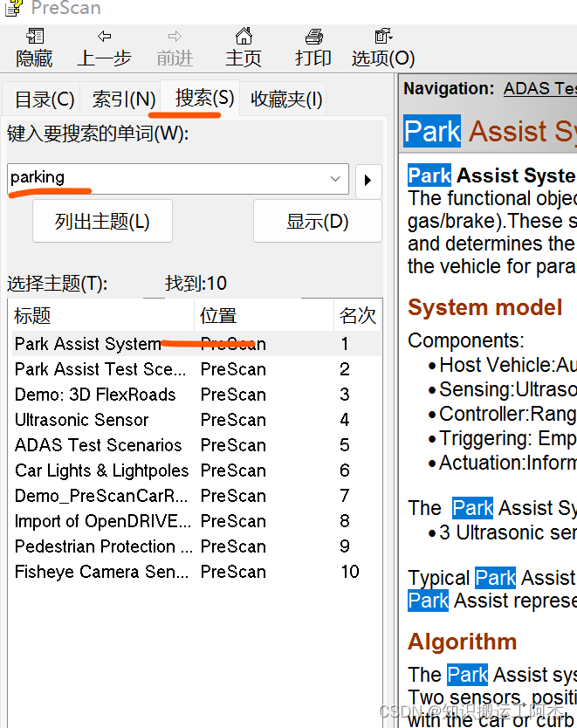Click the Print (打印) toolbar icon

point(313,37)
